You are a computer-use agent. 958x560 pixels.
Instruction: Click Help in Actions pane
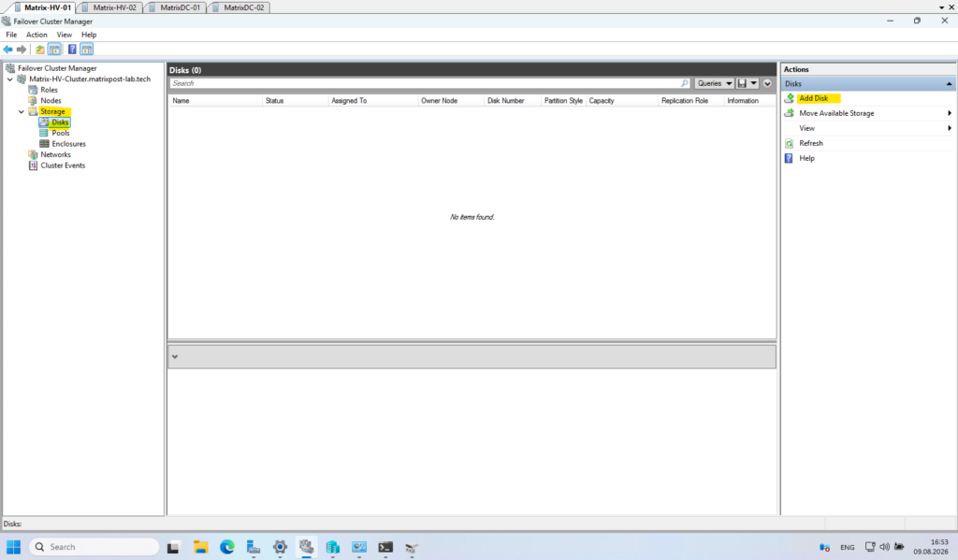tap(806, 158)
